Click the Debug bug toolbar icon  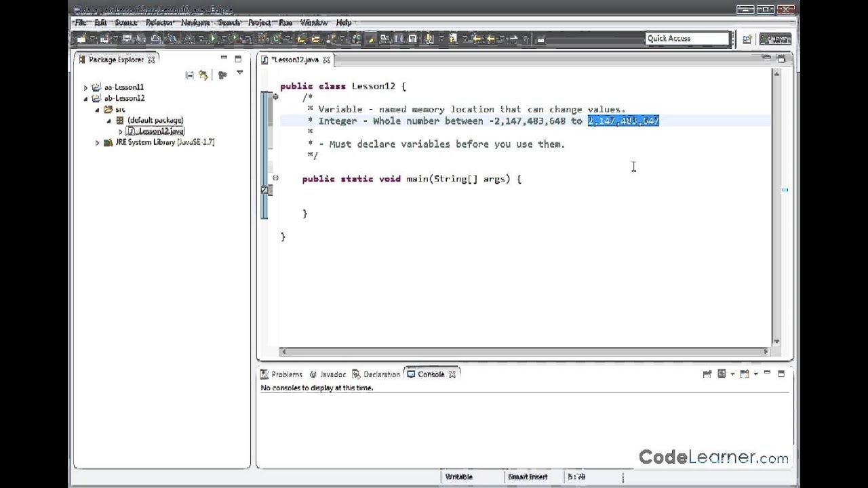pyautogui.click(x=189, y=39)
